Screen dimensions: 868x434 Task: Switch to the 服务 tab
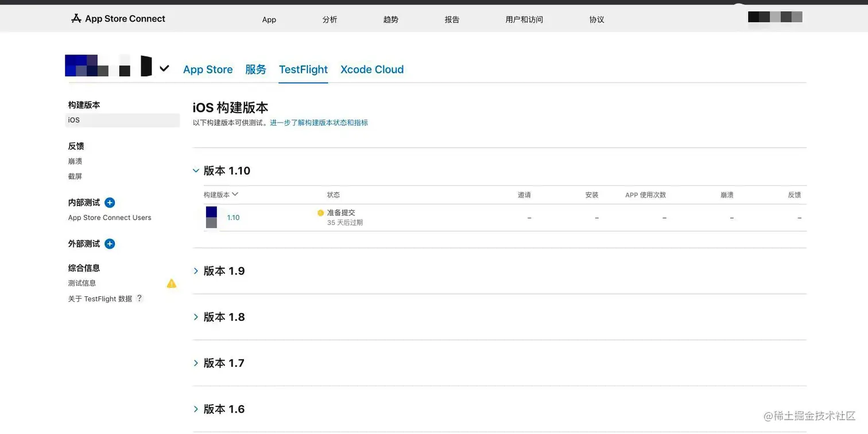coord(255,69)
